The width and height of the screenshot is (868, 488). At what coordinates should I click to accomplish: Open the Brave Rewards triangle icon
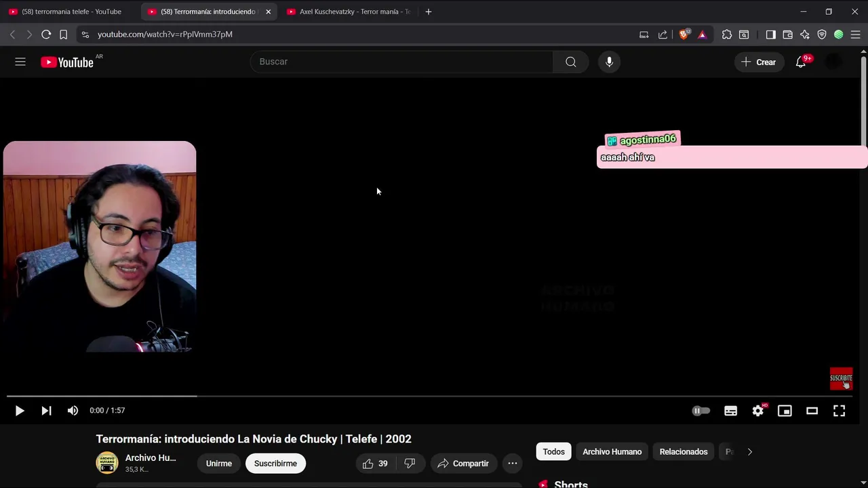(702, 35)
